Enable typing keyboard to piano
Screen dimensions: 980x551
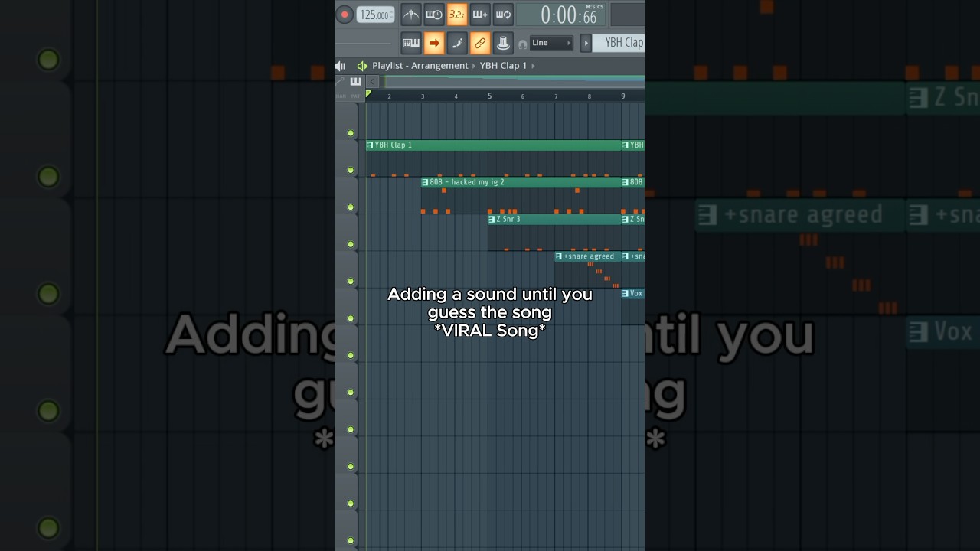(x=411, y=43)
